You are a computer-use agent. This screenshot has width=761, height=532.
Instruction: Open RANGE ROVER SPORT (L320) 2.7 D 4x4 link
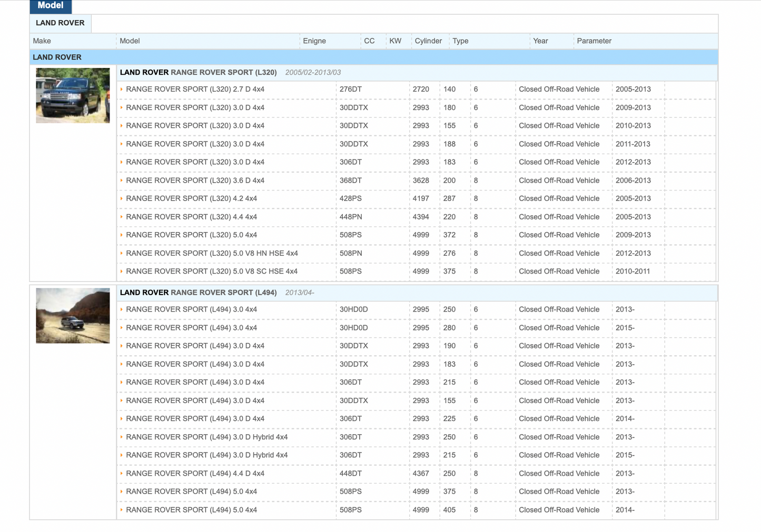click(195, 89)
